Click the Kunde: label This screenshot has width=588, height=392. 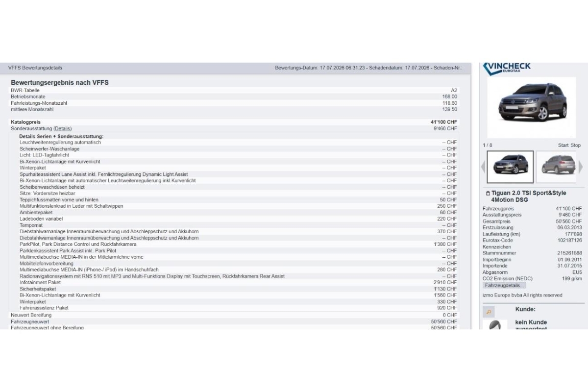525,309
